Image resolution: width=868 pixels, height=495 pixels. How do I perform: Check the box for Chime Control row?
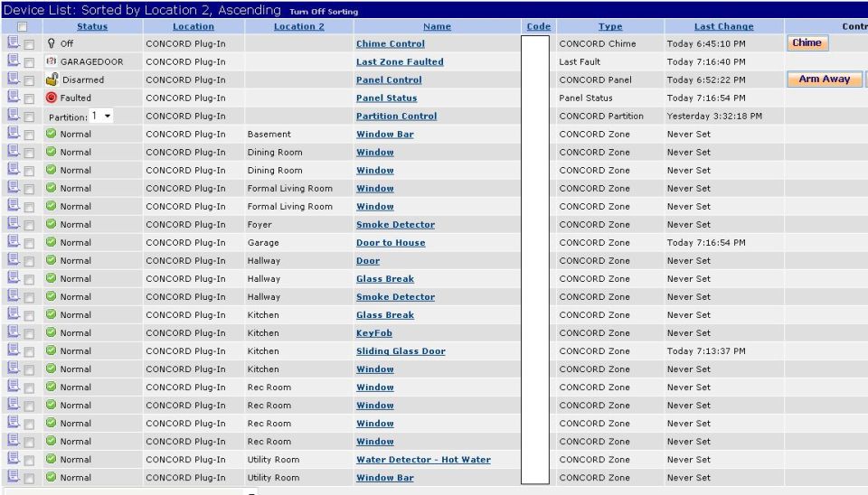click(29, 45)
